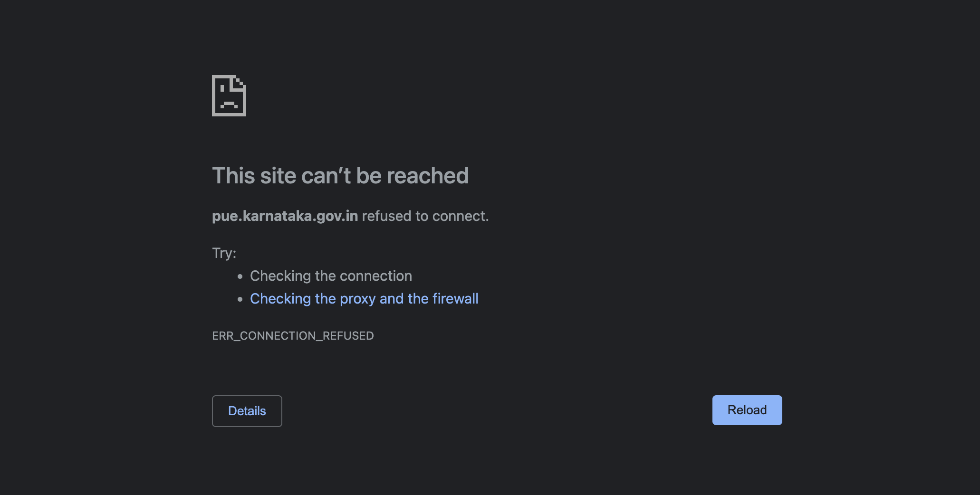Image resolution: width=980 pixels, height=495 pixels.
Task: Click the "This site can't be reached" heading
Action: click(x=340, y=176)
